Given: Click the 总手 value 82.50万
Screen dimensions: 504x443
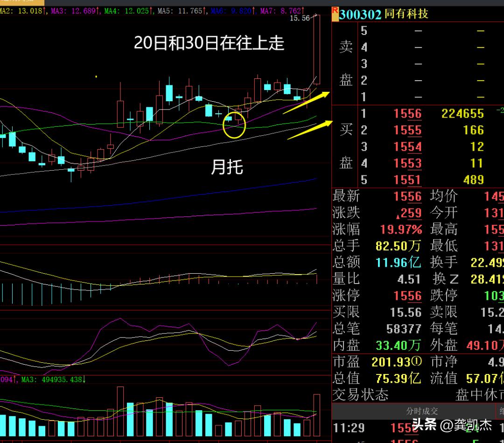Looking at the screenshot, I should 398,246.
